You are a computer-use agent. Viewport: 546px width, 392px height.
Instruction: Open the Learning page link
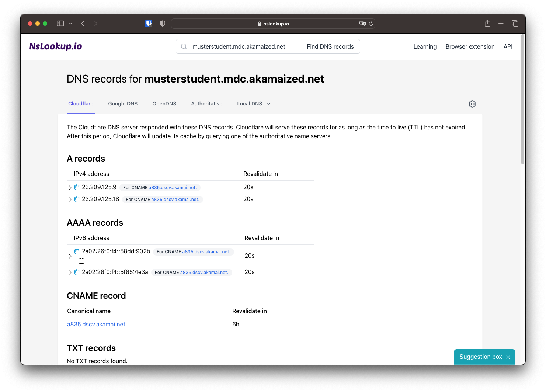(x=425, y=46)
